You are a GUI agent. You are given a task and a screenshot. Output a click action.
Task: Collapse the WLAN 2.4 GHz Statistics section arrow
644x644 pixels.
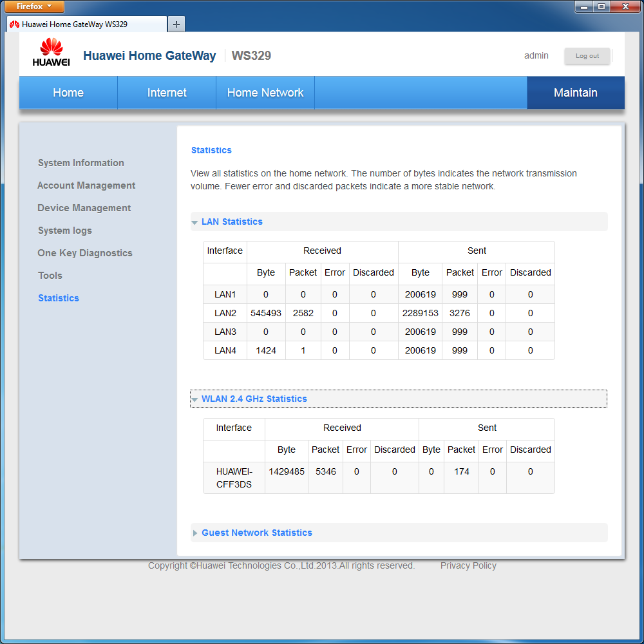coord(194,399)
